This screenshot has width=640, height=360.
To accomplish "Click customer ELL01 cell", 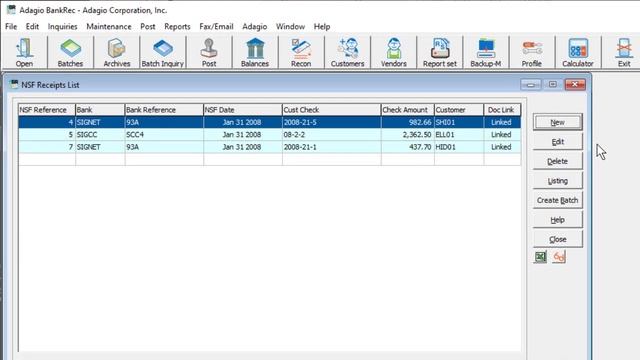I will pos(459,135).
